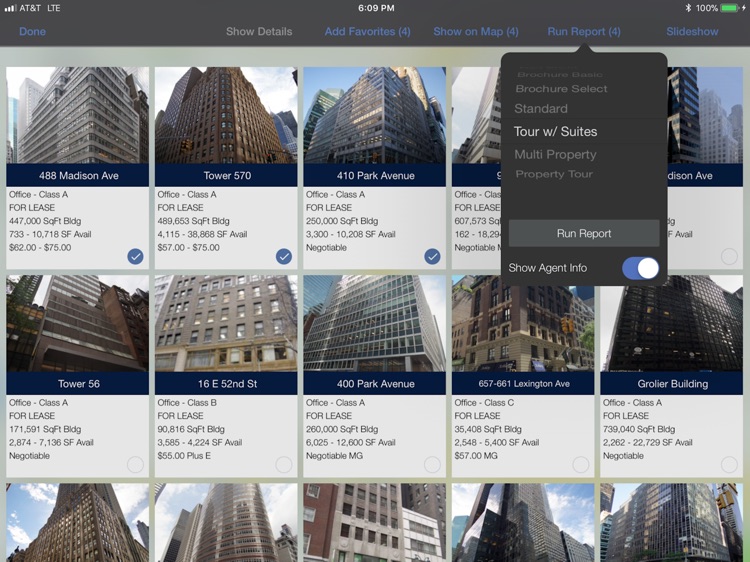Disable the Show Agent Info switch
Screen dimensions: 750x562
640,268
